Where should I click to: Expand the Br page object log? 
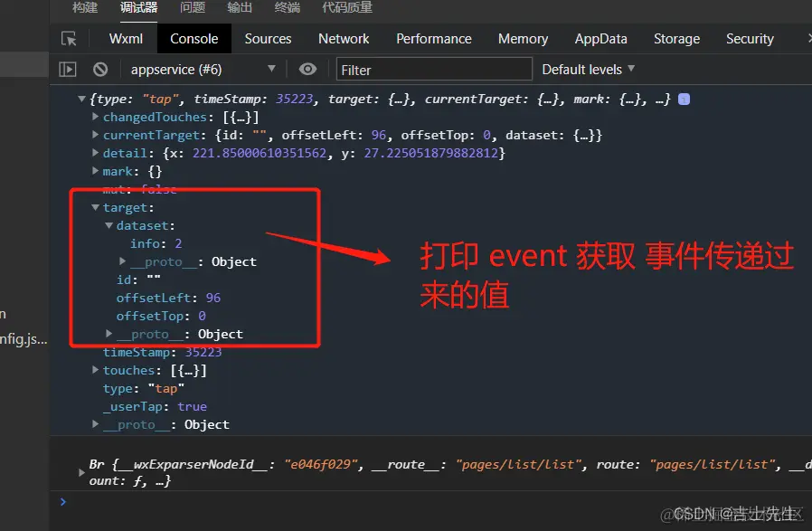click(80, 472)
